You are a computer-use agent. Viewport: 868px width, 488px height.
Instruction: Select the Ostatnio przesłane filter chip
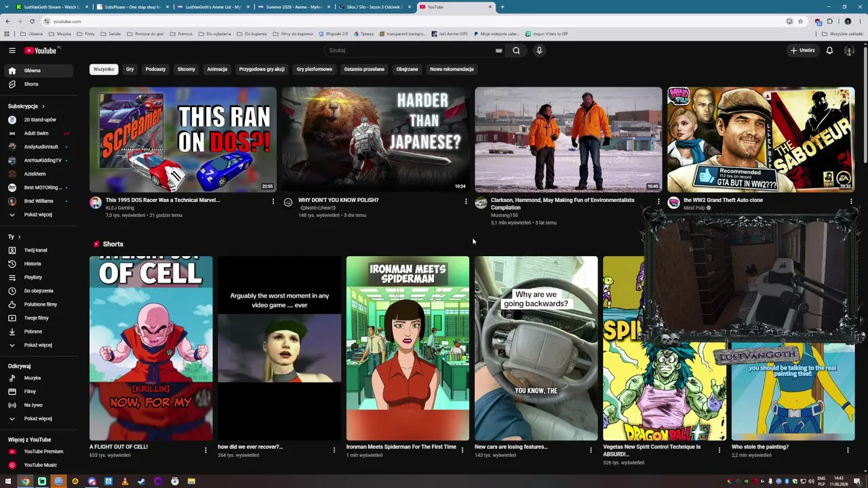[x=364, y=69]
